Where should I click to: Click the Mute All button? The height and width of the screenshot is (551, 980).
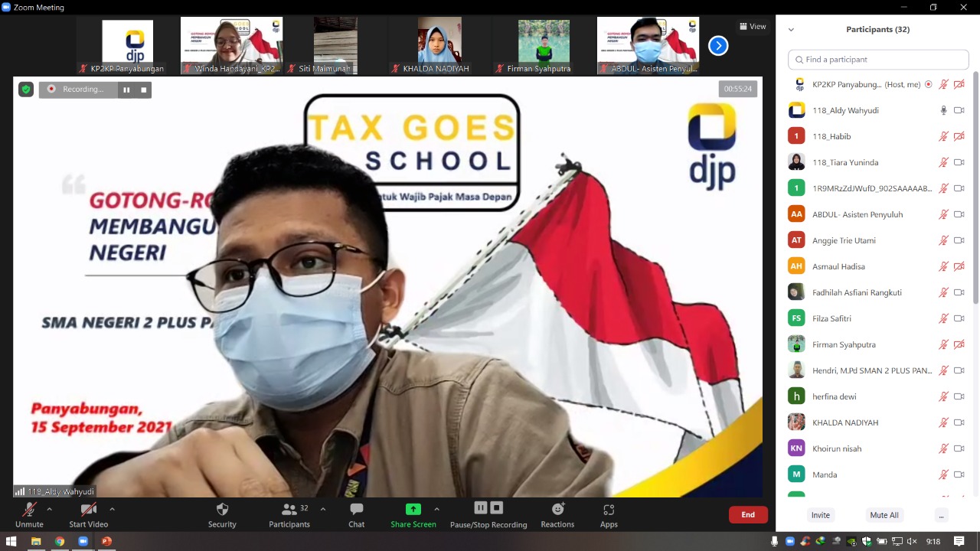(884, 515)
